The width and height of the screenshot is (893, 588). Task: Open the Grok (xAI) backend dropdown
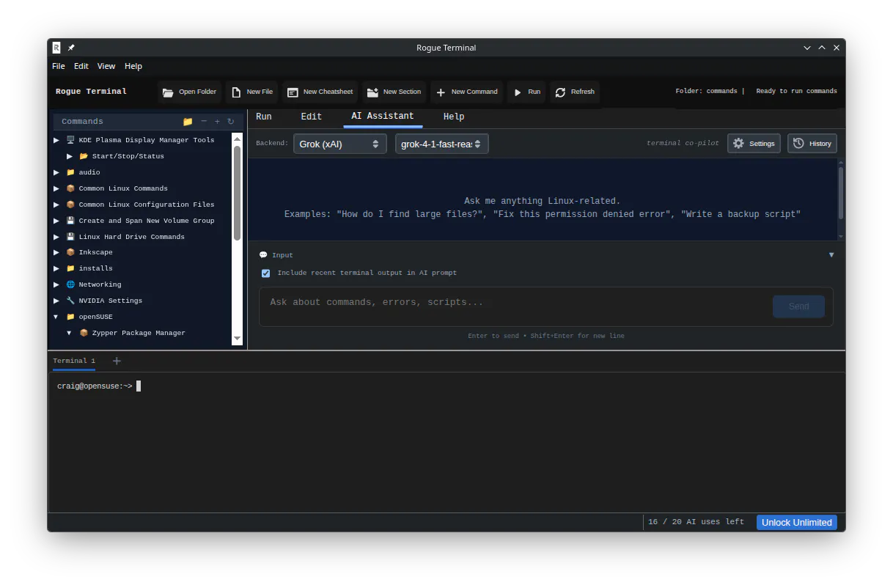click(339, 144)
